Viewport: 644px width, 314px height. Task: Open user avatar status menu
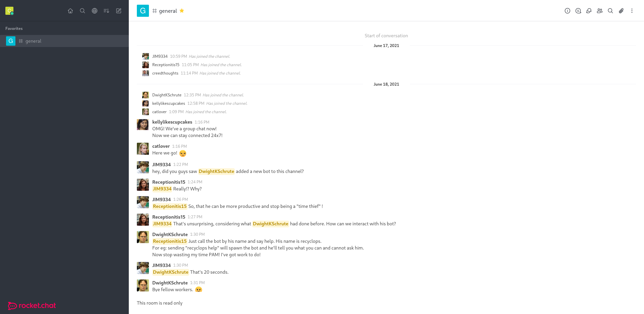click(9, 11)
